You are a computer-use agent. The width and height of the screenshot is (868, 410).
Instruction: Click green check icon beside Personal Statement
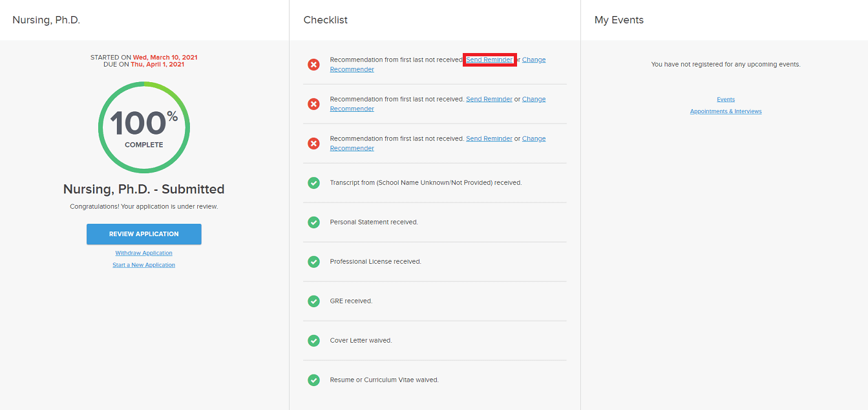coord(313,222)
